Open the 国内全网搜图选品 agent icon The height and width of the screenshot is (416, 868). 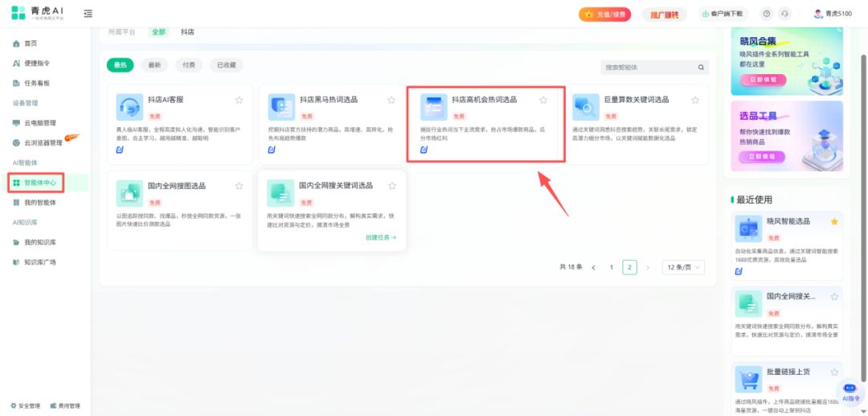(129, 193)
